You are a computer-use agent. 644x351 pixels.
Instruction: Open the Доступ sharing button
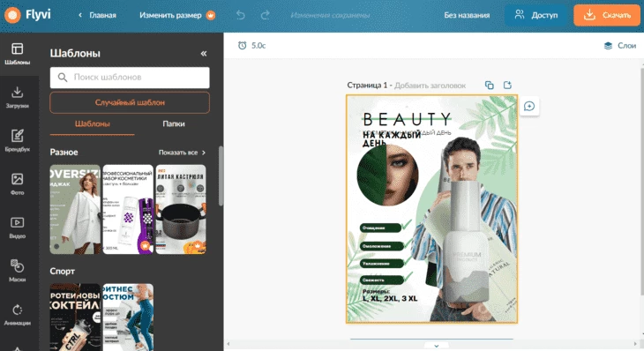tap(537, 15)
